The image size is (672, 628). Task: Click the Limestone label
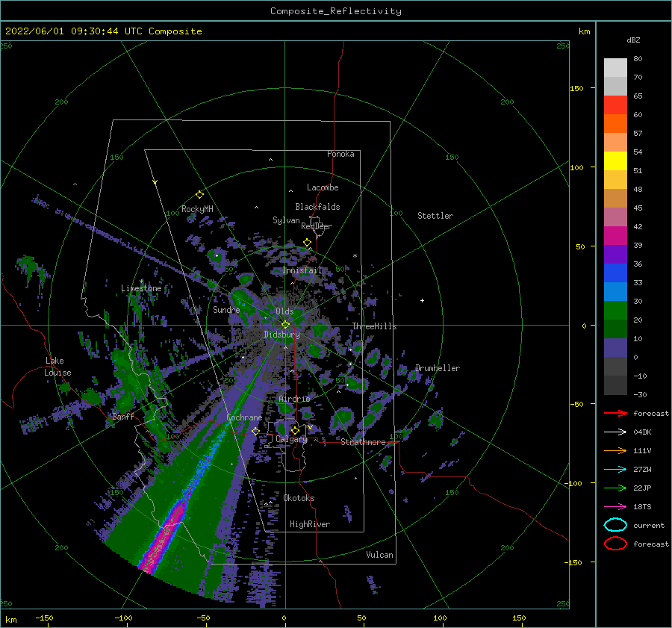(141, 288)
